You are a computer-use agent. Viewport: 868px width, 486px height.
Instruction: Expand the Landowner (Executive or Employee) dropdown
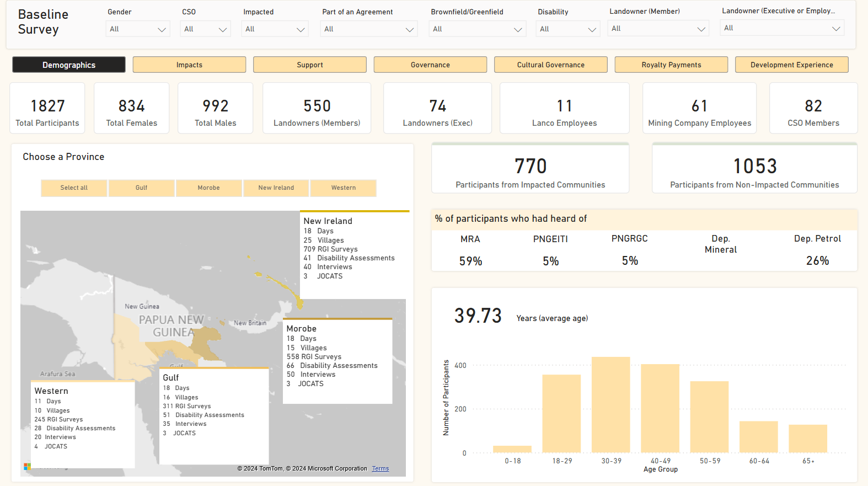pos(782,28)
